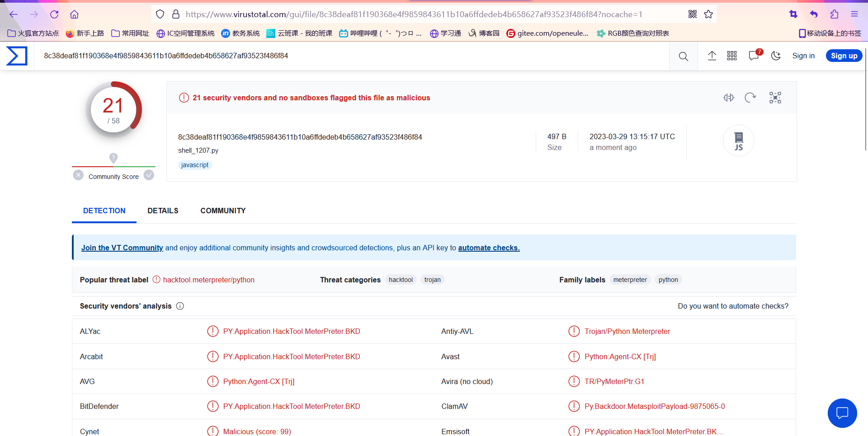Click the trojan threat category tag
Screen dimensions: 868x436
432,280
